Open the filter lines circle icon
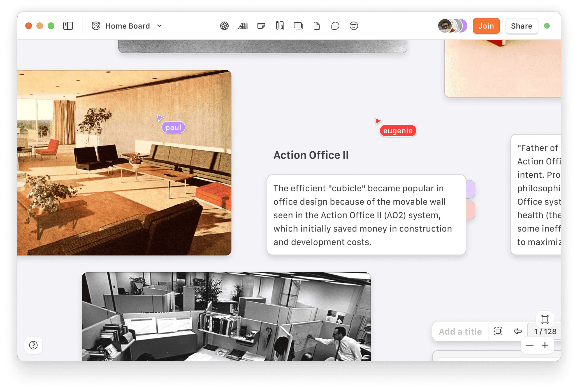This screenshot has width=578, height=392. [x=354, y=26]
